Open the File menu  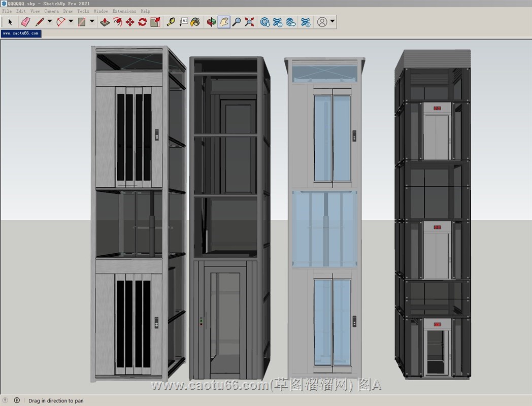pyautogui.click(x=7, y=11)
